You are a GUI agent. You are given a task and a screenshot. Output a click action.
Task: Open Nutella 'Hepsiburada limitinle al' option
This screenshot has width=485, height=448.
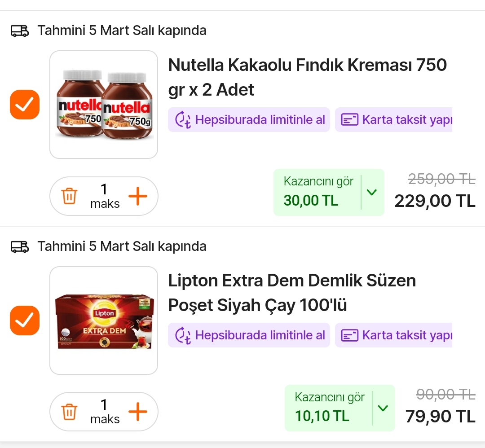point(260,120)
